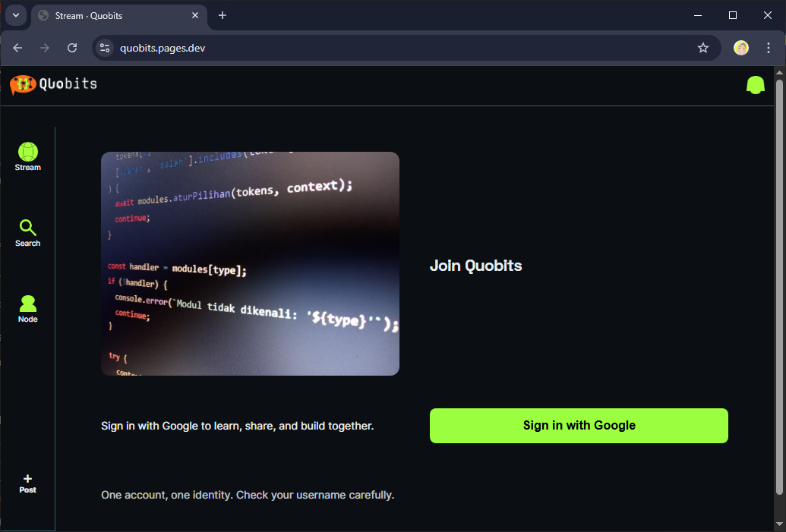Close the browser window
This screenshot has height=532, width=786.
pyautogui.click(x=768, y=15)
